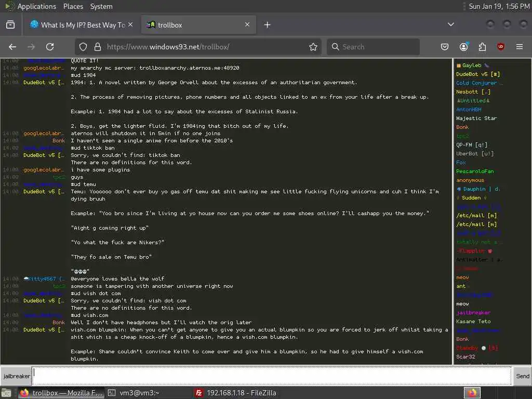This screenshot has width=532, height=399.
Task: Show desktop via taskbar icon
Action: (6, 393)
